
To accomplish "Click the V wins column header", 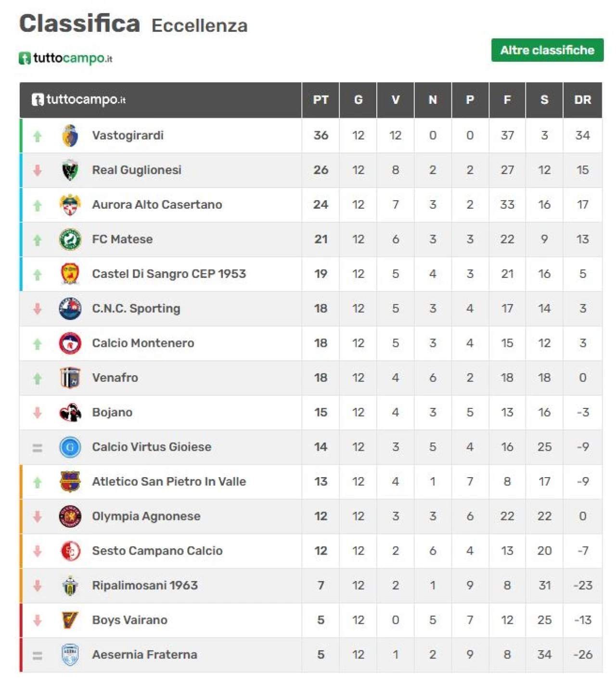I will (x=396, y=100).
